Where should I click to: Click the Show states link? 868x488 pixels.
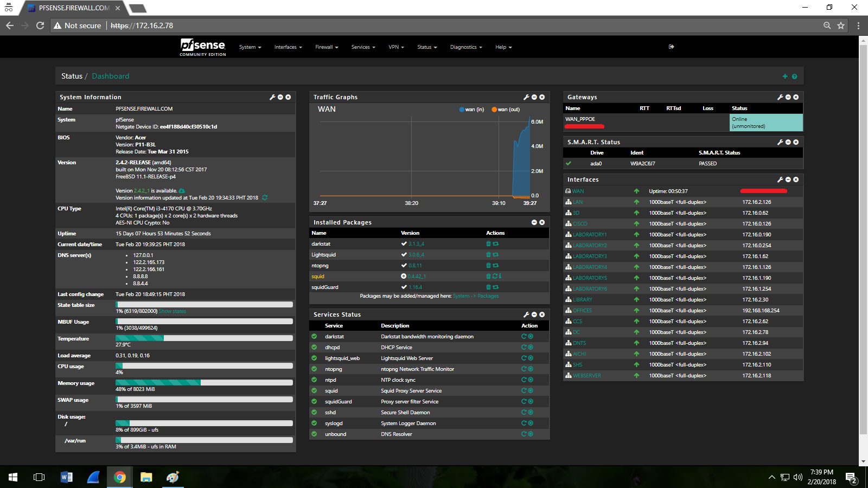[x=173, y=311]
